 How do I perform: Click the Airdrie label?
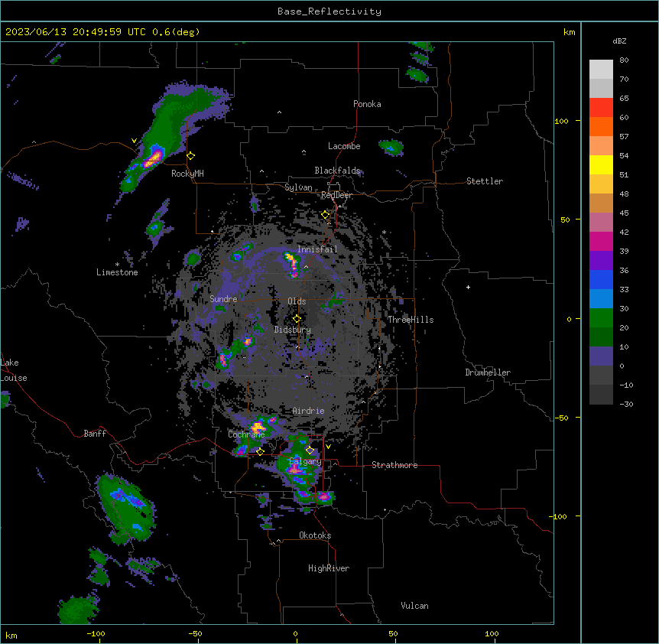click(309, 411)
